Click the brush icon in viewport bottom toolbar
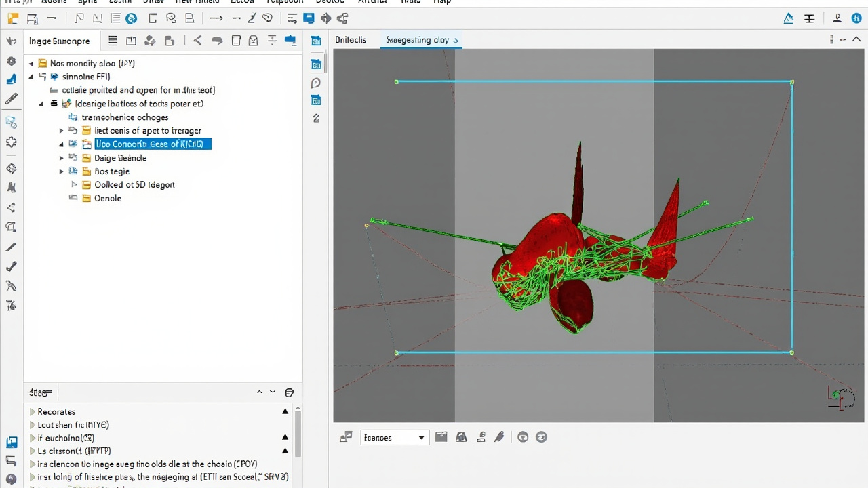 tap(499, 437)
